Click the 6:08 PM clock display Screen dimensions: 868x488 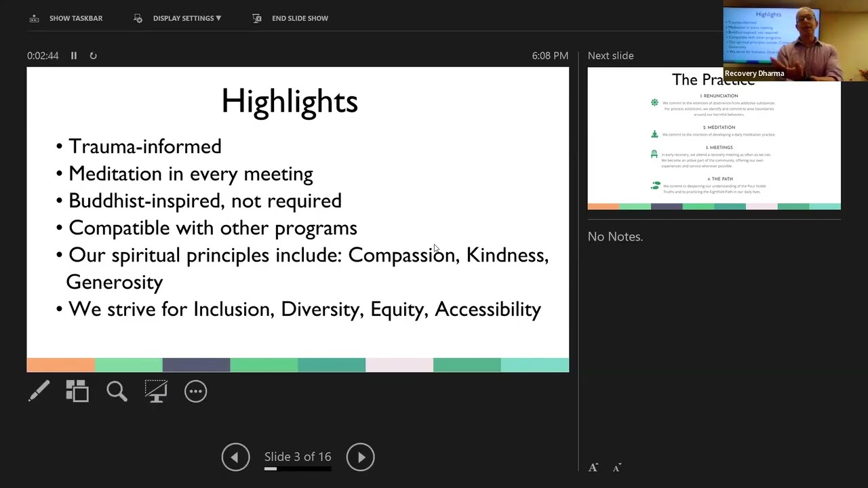point(550,56)
